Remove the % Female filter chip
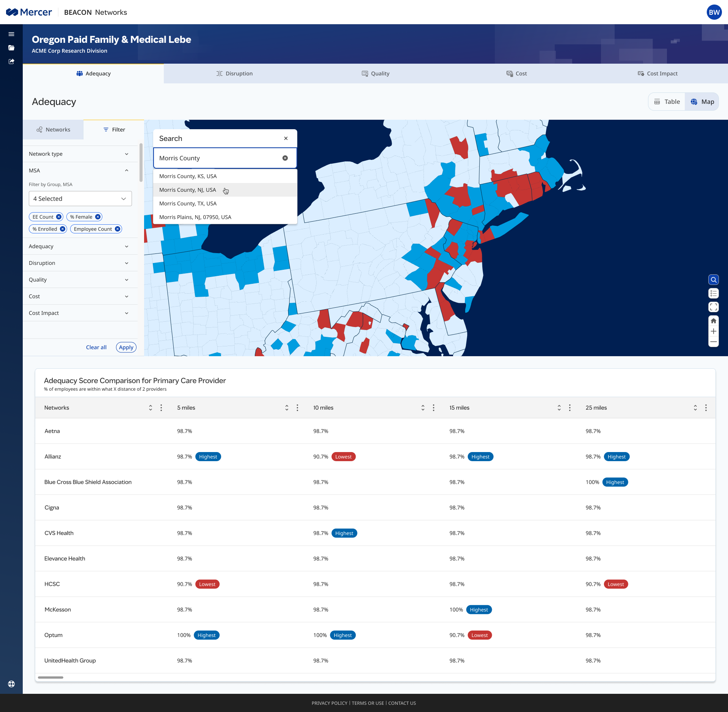The width and height of the screenshot is (728, 712). point(98,217)
